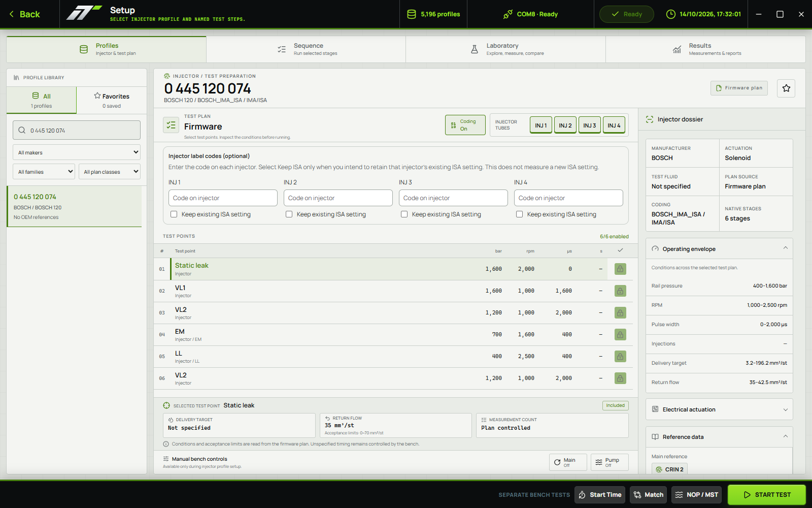Click lock icon on row 03 VL2

pyautogui.click(x=620, y=312)
